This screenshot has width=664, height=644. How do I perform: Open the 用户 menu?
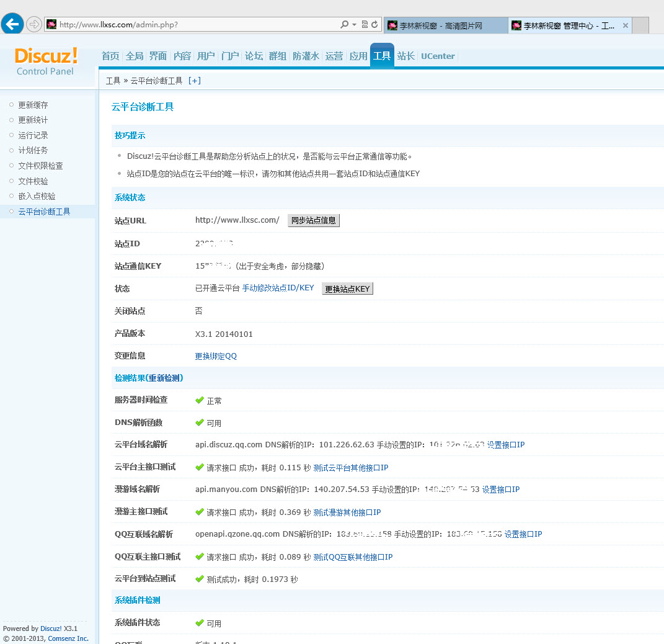(206, 56)
